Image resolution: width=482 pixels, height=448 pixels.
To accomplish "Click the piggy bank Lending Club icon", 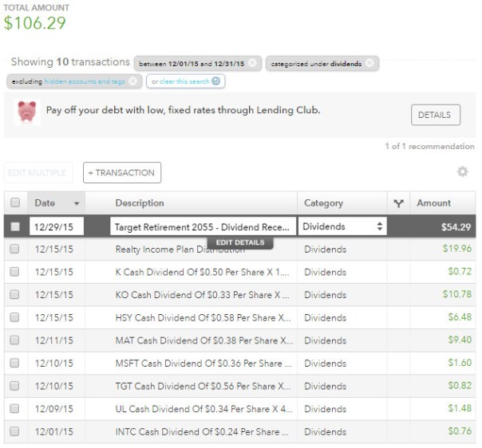I will click(27, 113).
